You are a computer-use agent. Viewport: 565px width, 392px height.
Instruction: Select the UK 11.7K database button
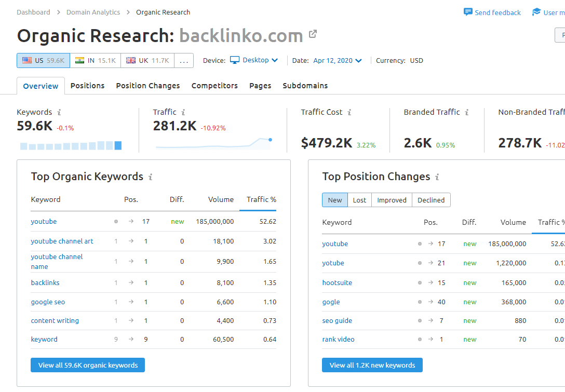[147, 61]
